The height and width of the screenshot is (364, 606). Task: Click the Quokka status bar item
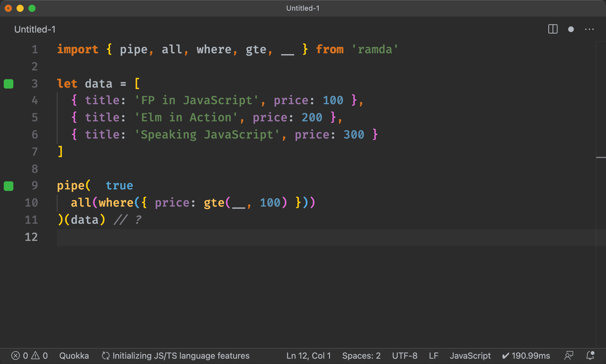pyautogui.click(x=74, y=355)
